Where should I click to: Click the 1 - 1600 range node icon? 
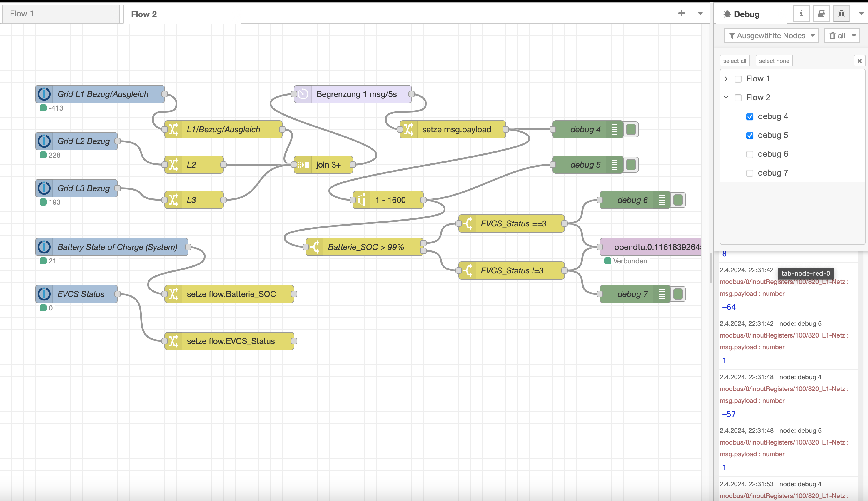362,200
